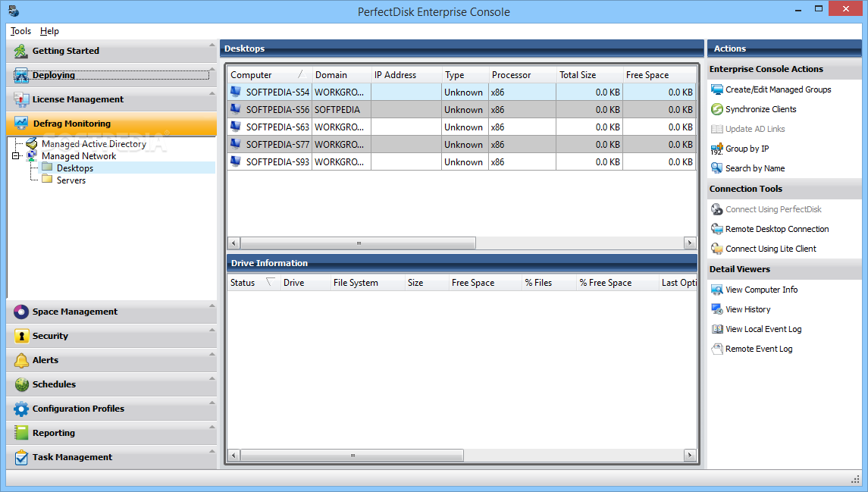Click the Task Management checklist icon

[x=21, y=457]
